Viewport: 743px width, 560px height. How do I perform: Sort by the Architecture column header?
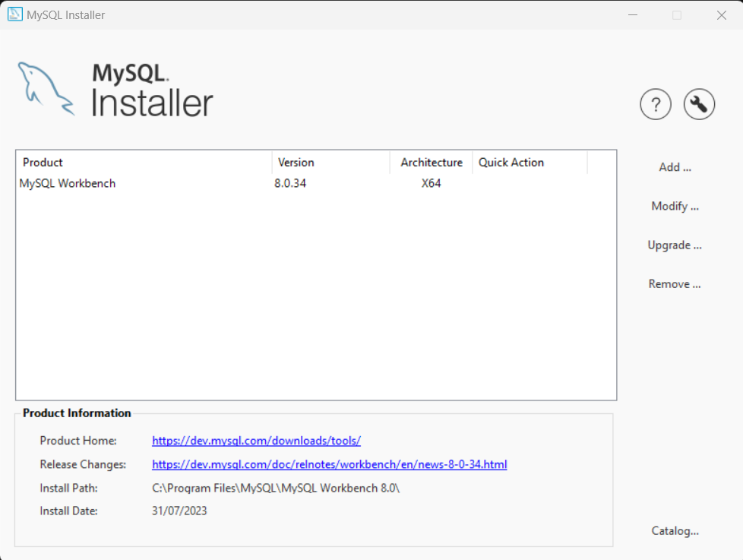click(x=432, y=163)
